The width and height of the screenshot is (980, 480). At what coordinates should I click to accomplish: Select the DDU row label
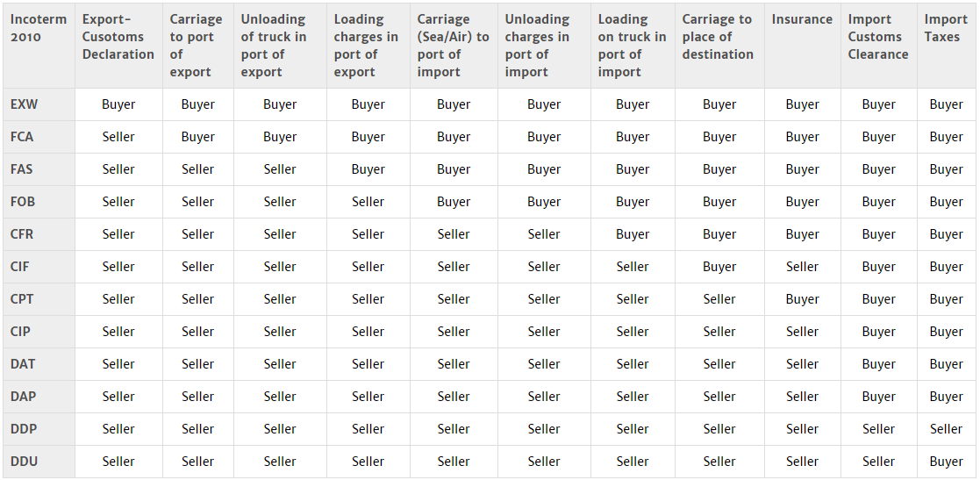pyautogui.click(x=24, y=462)
